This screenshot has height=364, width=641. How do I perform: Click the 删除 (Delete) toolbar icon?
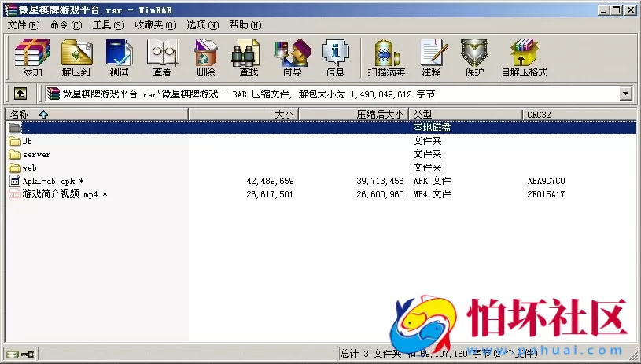coord(205,57)
